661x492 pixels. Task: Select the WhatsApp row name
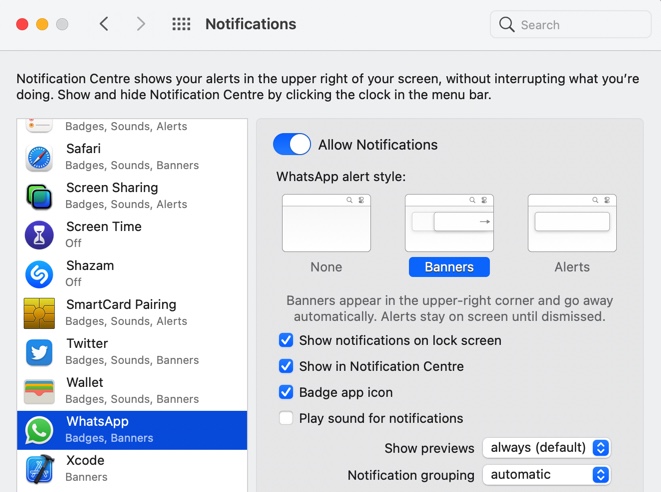[97, 421]
